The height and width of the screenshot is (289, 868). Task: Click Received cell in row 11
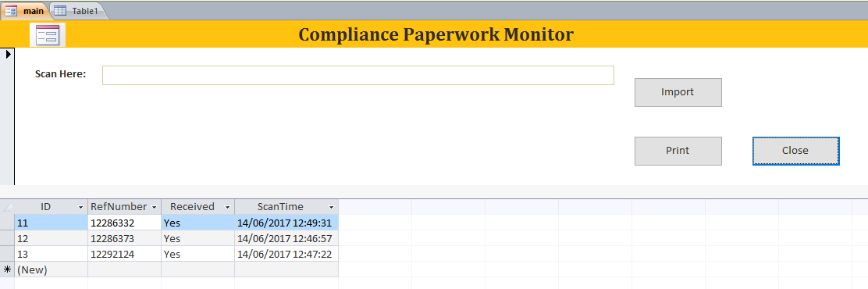coord(197,223)
